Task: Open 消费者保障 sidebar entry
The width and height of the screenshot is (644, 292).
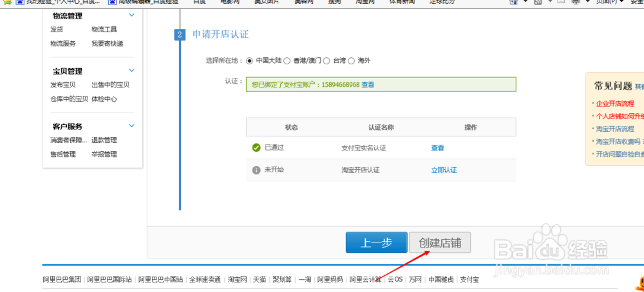Action: [69, 140]
